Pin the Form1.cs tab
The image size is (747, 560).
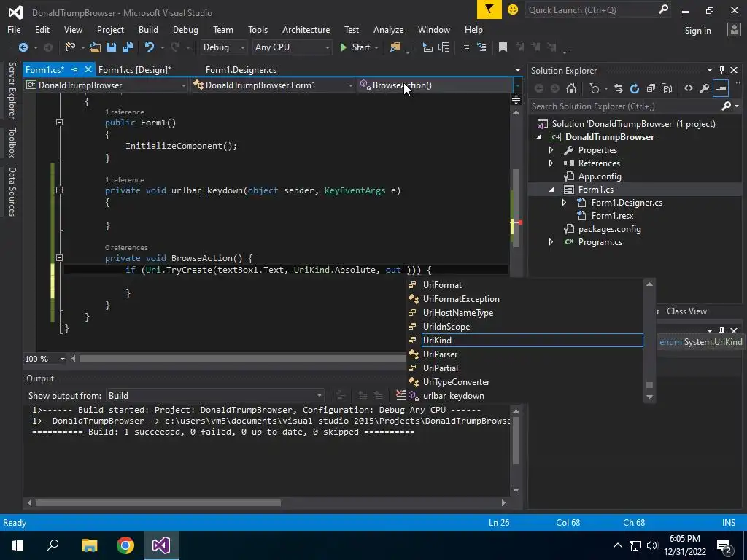(x=74, y=69)
